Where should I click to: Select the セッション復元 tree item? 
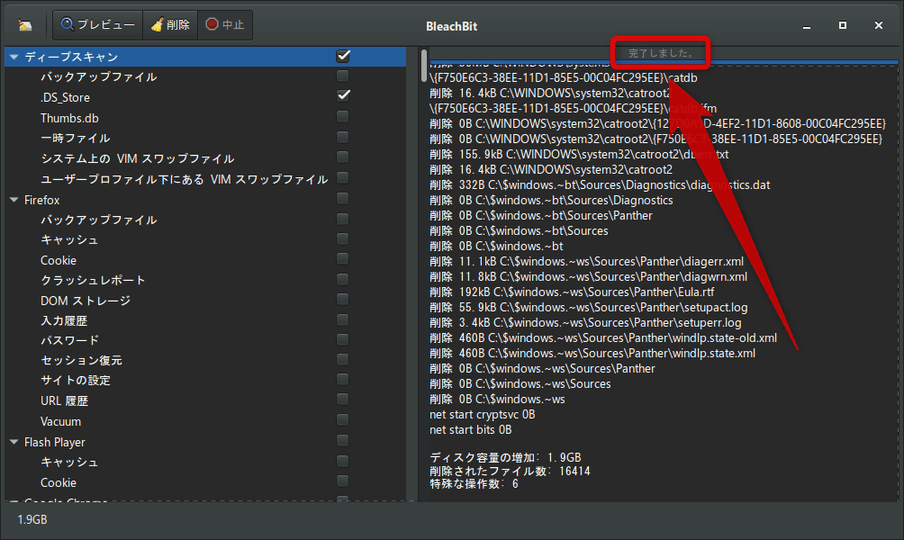(81, 360)
